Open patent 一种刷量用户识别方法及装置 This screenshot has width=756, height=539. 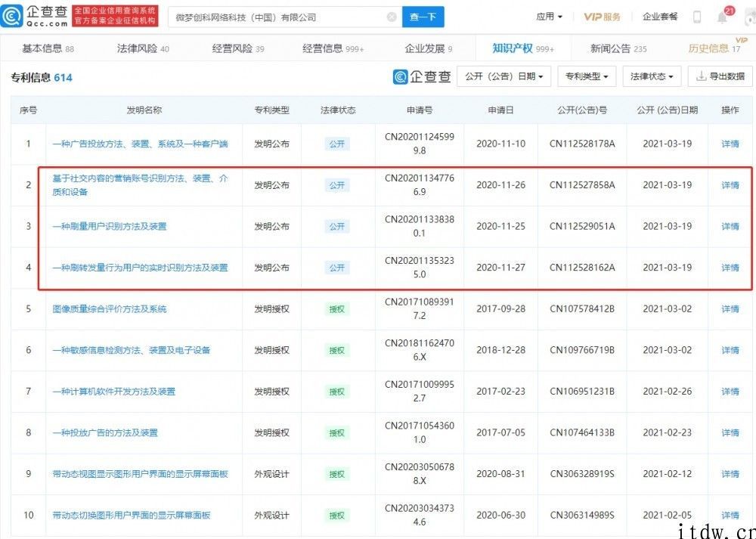(110, 226)
